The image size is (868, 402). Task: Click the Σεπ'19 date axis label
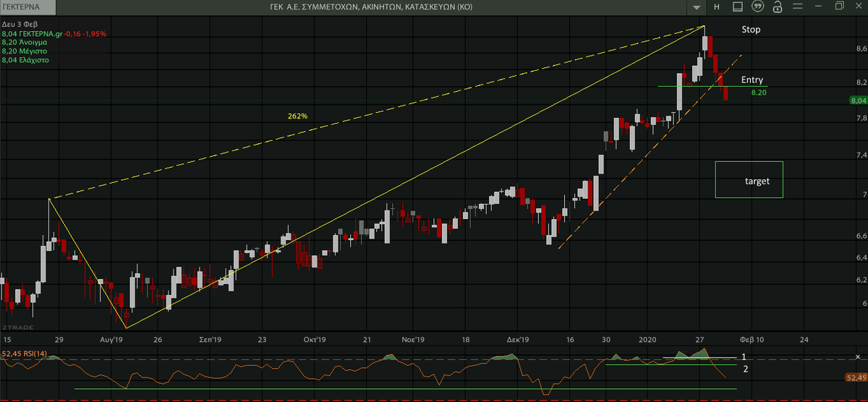click(x=210, y=339)
